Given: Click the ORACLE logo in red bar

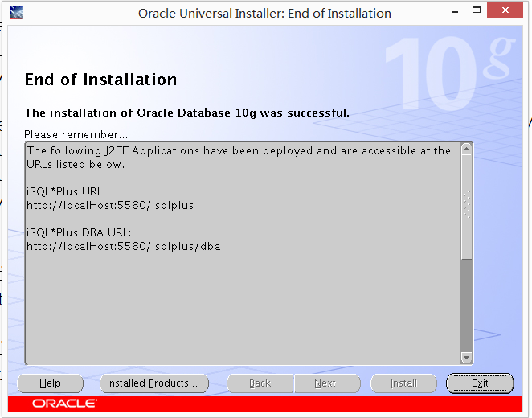Looking at the screenshot, I should [64, 404].
